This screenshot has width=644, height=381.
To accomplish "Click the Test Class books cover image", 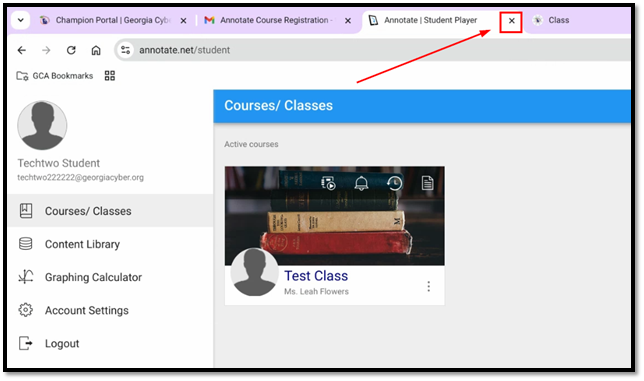I will pyautogui.click(x=335, y=216).
